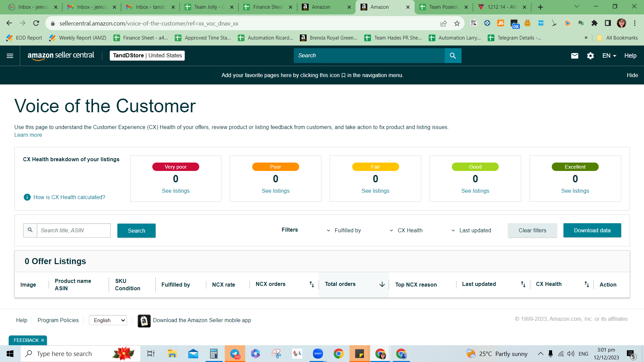The width and height of the screenshot is (644, 362).
Task: Show more bookmarks with the chevron
Action: point(586,38)
